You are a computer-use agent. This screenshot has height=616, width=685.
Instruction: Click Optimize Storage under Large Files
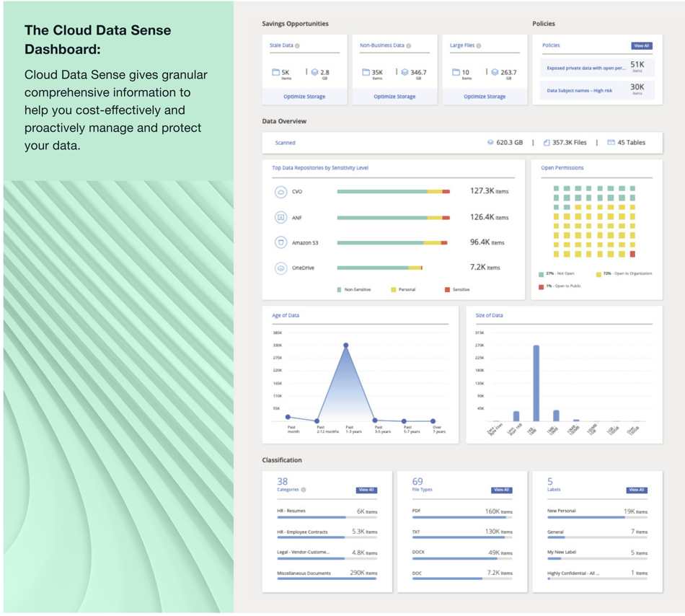point(485,97)
